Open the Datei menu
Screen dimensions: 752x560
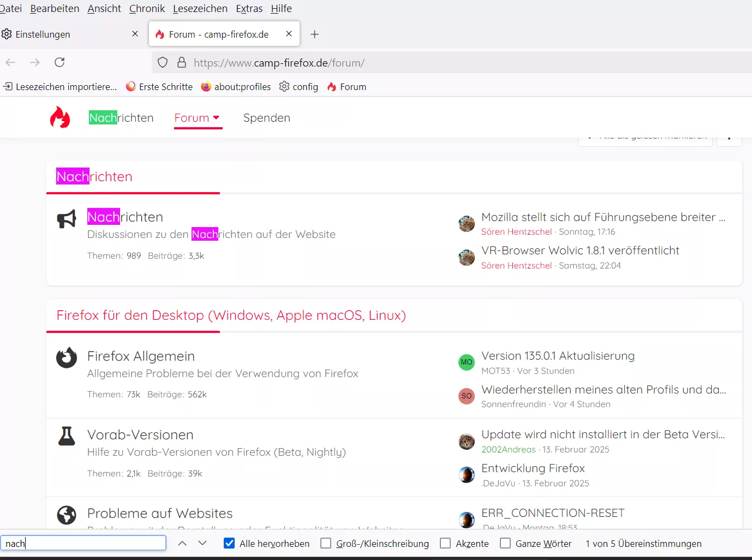click(x=10, y=9)
